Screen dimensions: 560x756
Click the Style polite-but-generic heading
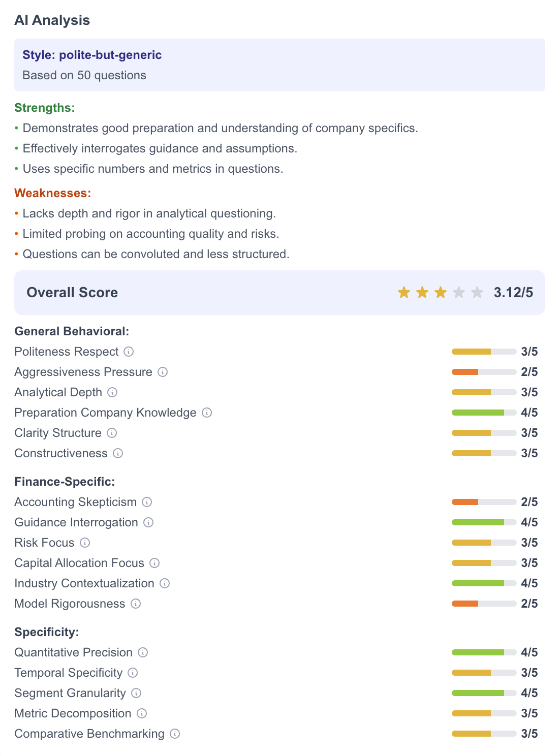92,55
